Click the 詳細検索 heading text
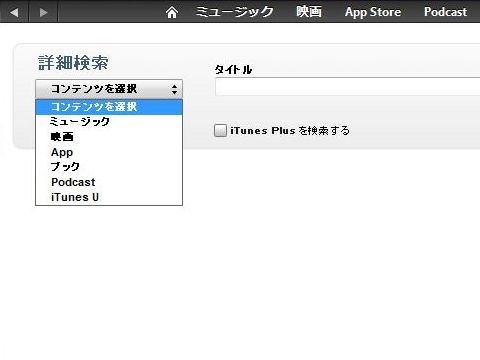 click(73, 63)
